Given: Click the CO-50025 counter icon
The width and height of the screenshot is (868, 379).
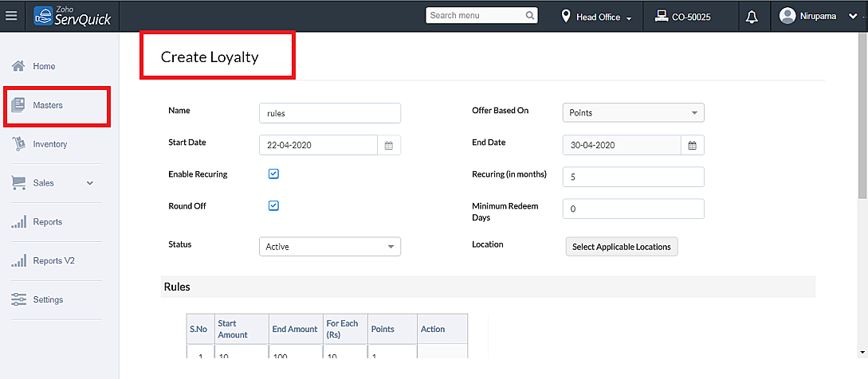Looking at the screenshot, I should click(x=662, y=16).
